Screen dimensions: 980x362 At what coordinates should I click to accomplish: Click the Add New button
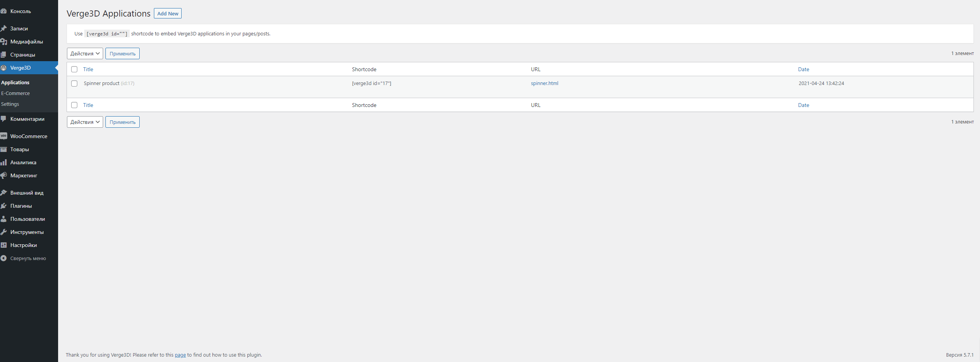click(x=168, y=13)
